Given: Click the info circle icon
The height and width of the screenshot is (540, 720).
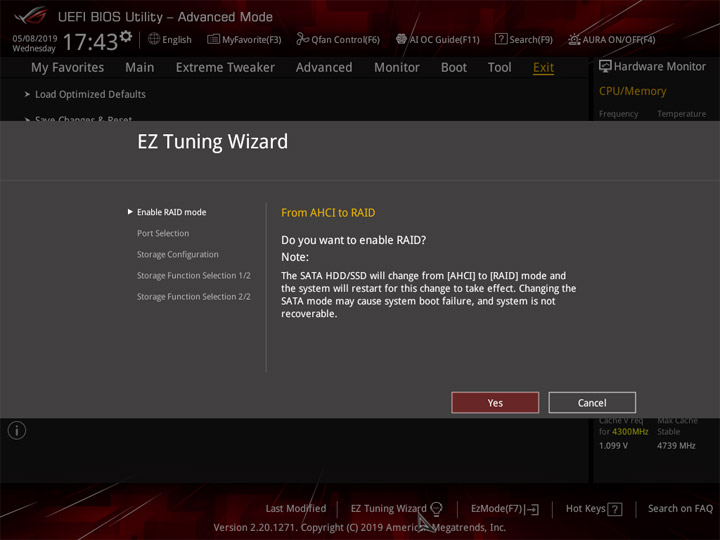Looking at the screenshot, I should pos(17,430).
